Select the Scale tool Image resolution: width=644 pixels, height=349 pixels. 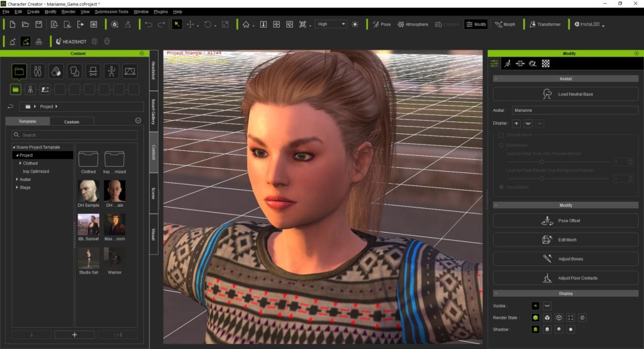tap(225, 25)
